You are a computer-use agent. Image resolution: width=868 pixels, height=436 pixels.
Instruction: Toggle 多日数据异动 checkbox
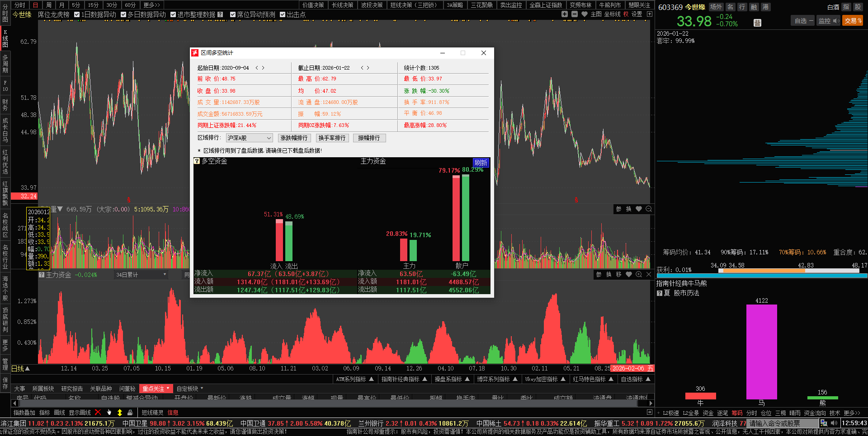[x=123, y=14]
